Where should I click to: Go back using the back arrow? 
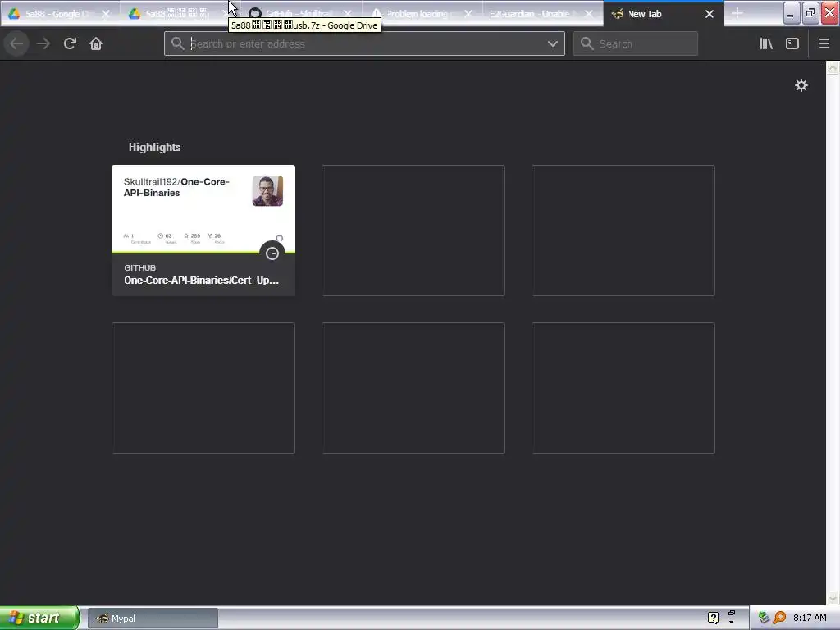coord(16,43)
